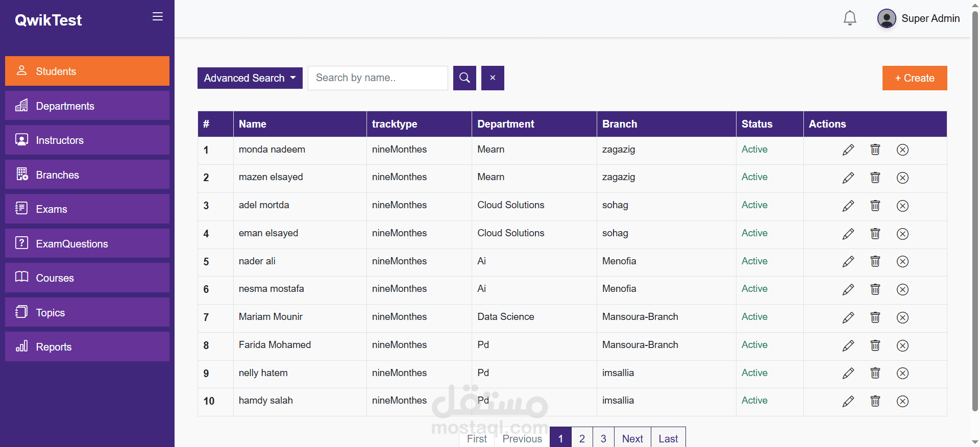Viewport: 980px width, 447px height.
Task: Go to Topics page
Action: click(x=87, y=312)
